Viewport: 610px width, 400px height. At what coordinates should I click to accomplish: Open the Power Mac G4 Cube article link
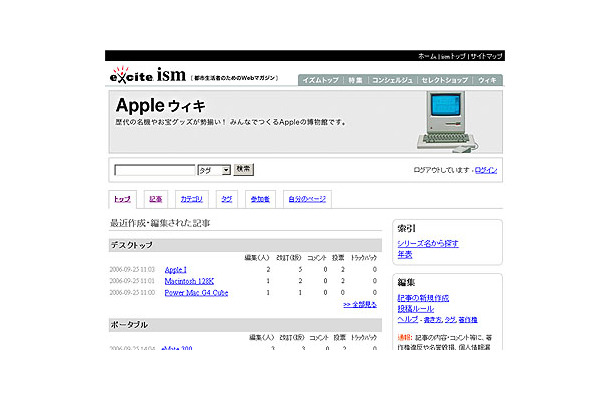tap(196, 293)
